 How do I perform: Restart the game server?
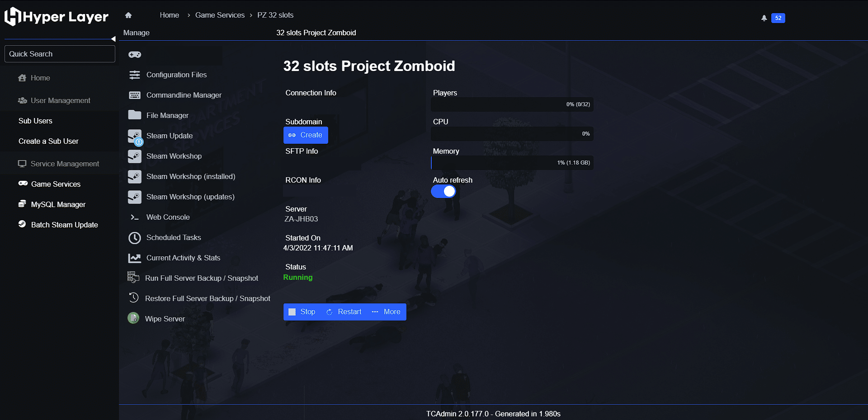coord(344,312)
